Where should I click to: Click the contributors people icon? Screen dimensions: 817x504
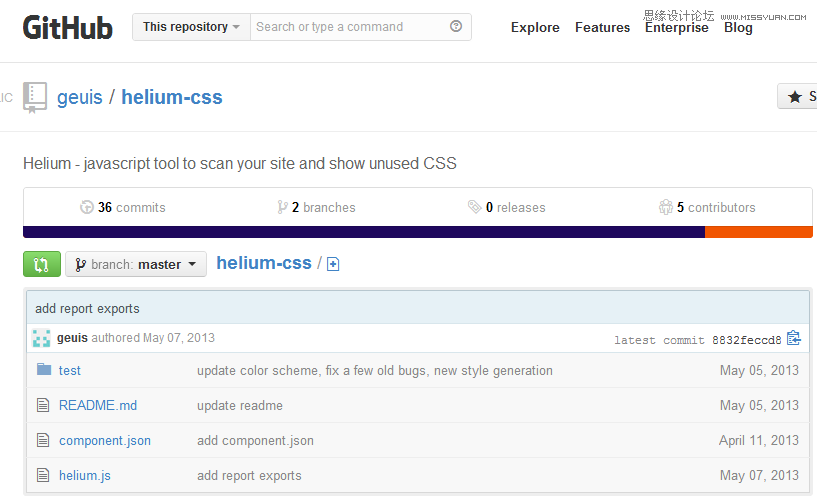click(x=665, y=207)
